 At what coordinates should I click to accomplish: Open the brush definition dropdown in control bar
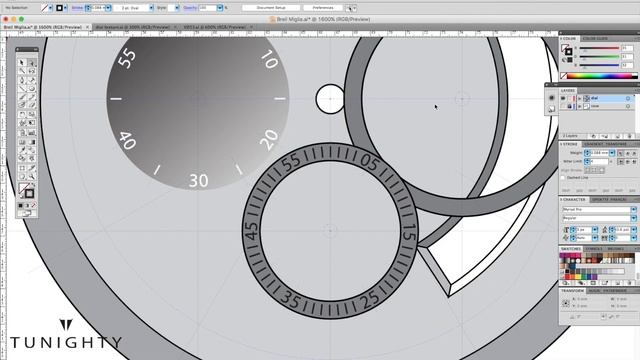point(151,8)
